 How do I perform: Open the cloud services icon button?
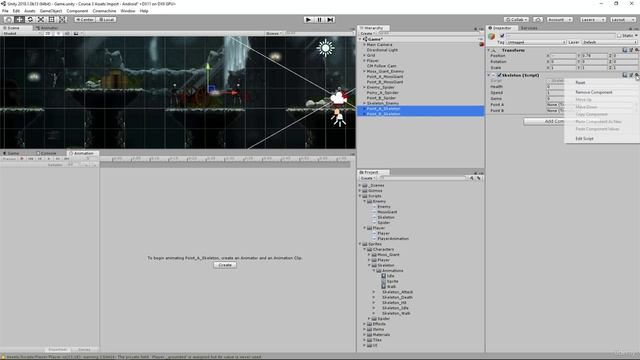(x=538, y=19)
